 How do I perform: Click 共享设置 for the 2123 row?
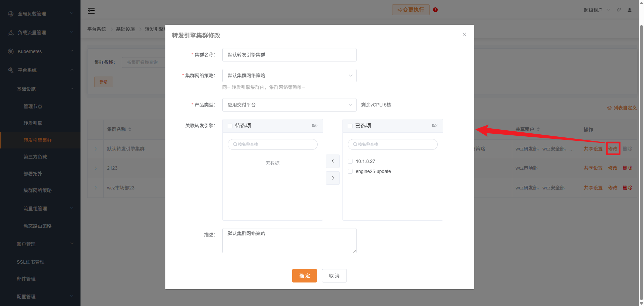pyautogui.click(x=593, y=168)
